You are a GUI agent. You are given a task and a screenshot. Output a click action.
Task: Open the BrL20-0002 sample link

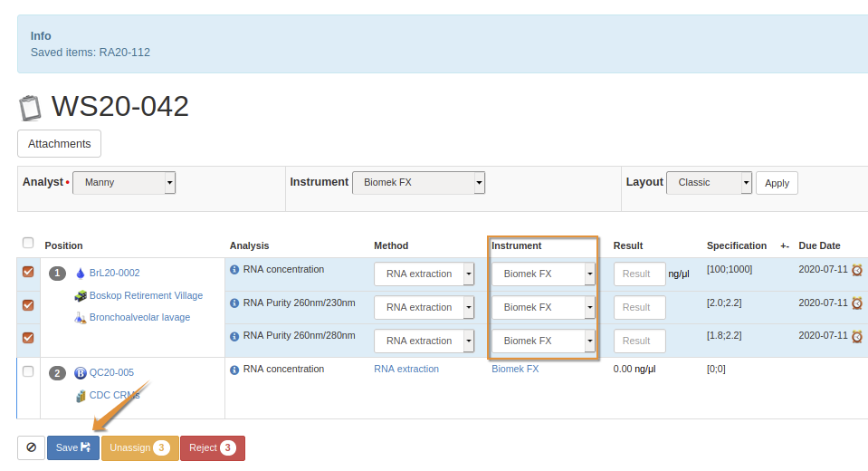(114, 274)
